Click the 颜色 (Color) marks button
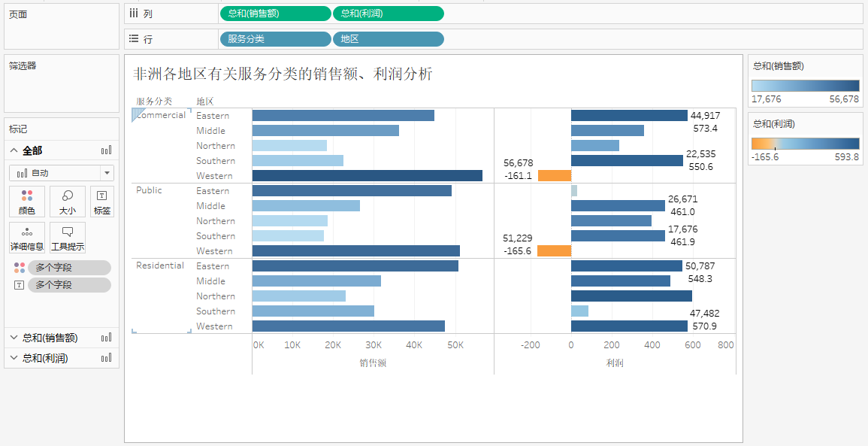 click(27, 202)
